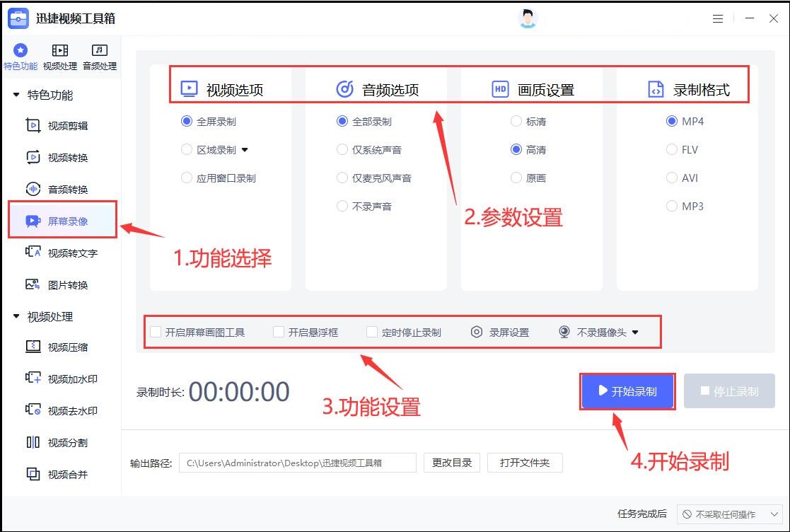Open the 视频加水印 add watermark tool

coord(62,379)
